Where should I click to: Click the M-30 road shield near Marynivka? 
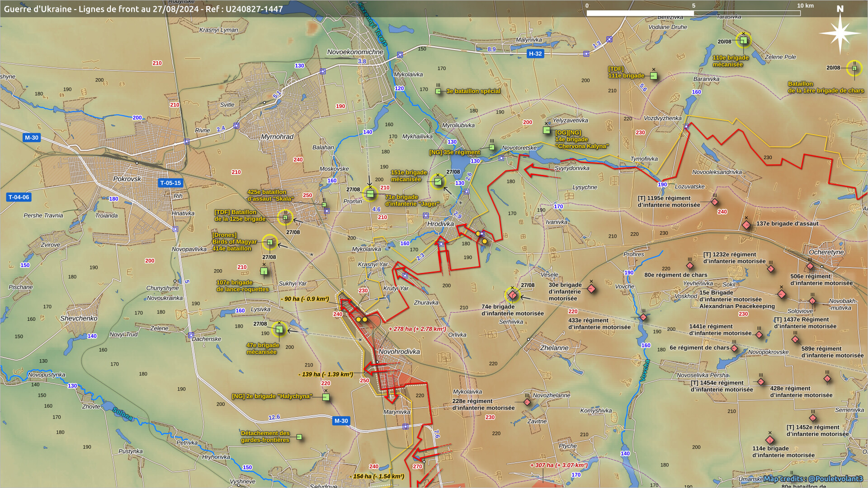(x=341, y=421)
